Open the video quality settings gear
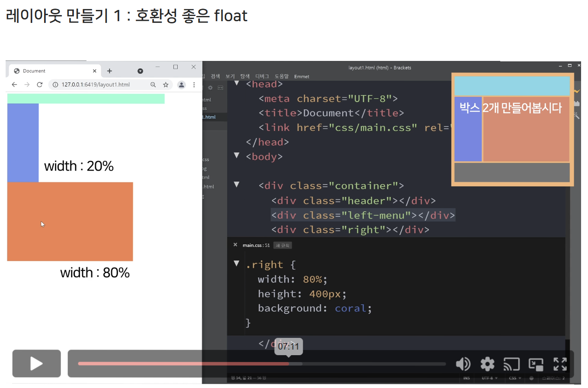The image size is (588, 388). [487, 364]
